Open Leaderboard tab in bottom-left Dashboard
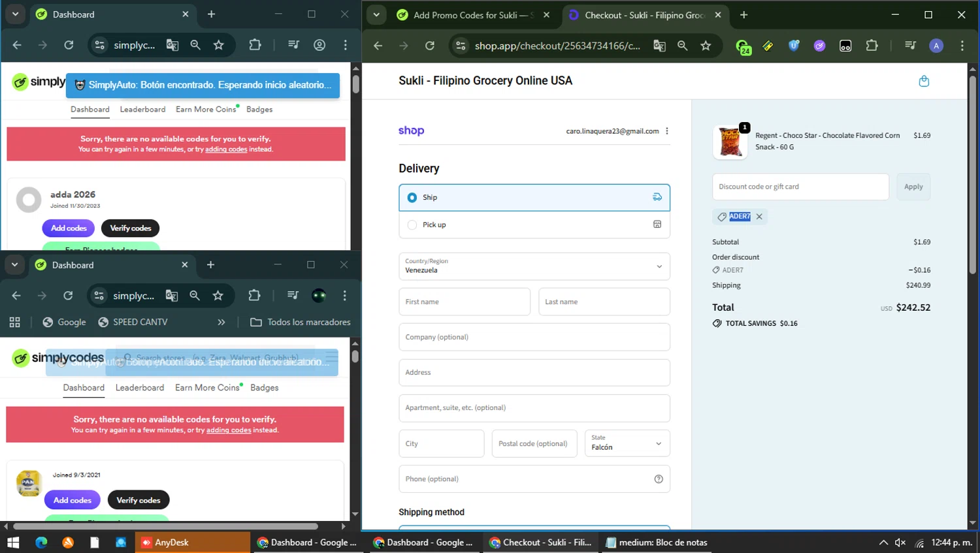This screenshot has height=553, width=980. (x=140, y=388)
